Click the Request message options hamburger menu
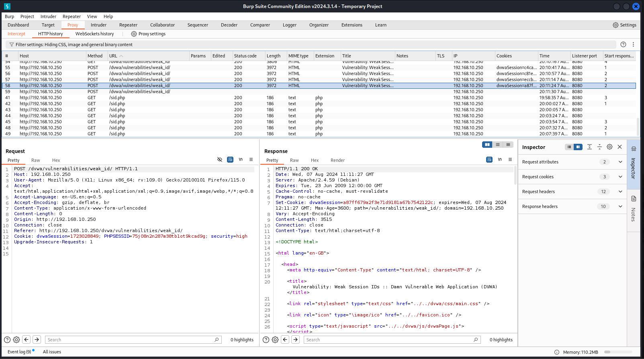Screen dimensions: 644x359 tap(251, 159)
